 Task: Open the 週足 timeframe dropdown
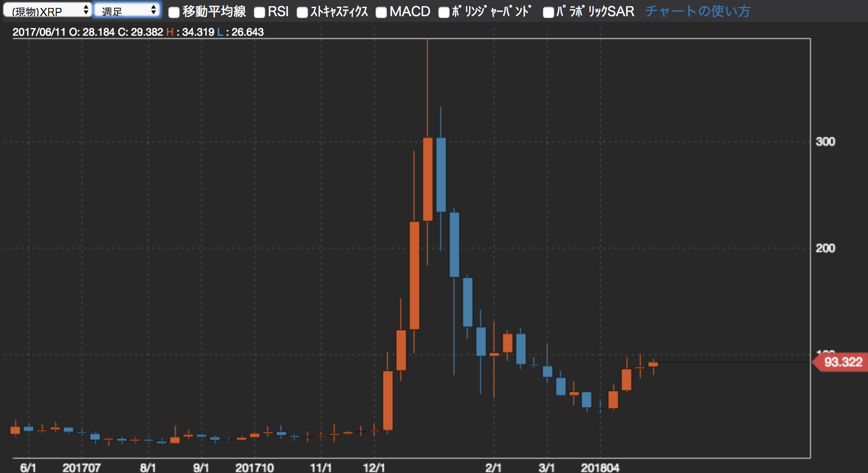tap(127, 10)
